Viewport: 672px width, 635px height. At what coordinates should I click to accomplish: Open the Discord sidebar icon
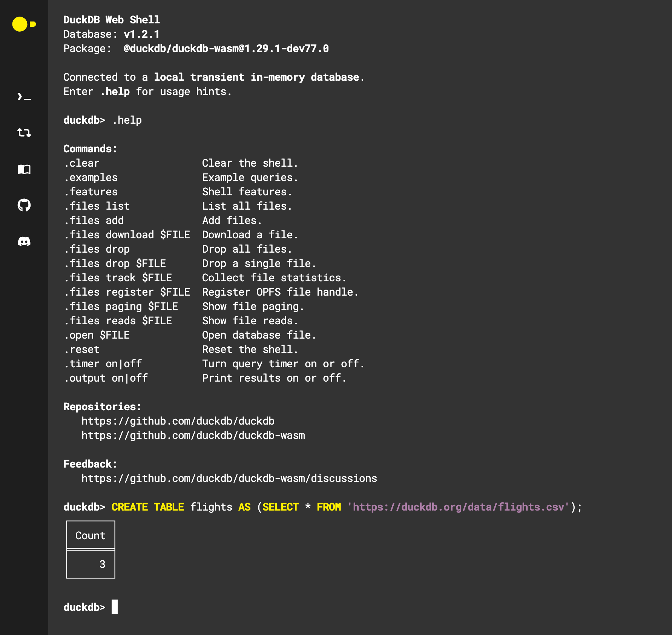[24, 241]
